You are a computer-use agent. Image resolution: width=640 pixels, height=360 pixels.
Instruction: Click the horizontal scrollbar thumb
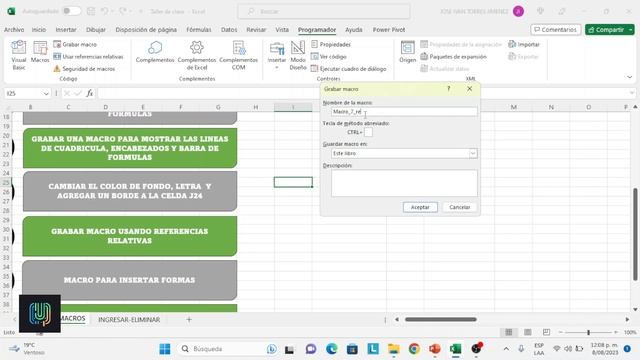[440, 319]
